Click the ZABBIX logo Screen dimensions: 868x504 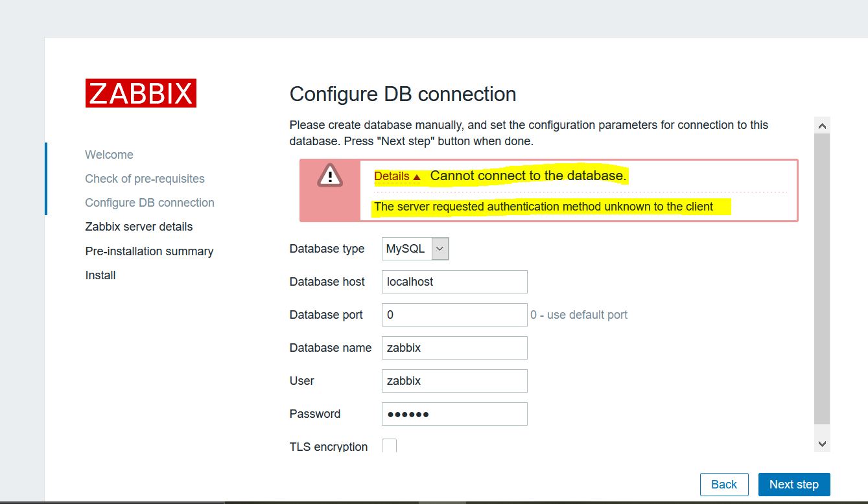[x=141, y=93]
